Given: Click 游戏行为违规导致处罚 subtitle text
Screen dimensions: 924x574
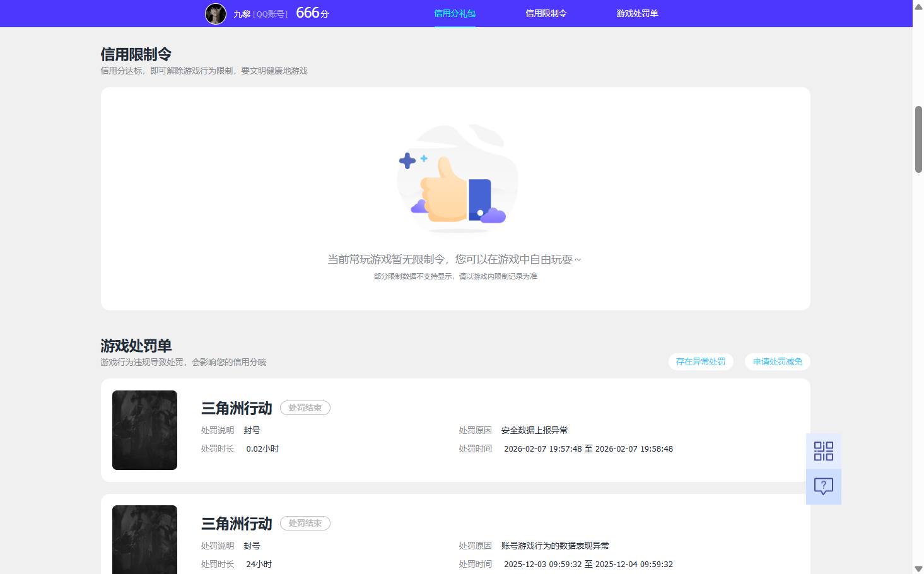Looking at the screenshot, I should [183, 362].
